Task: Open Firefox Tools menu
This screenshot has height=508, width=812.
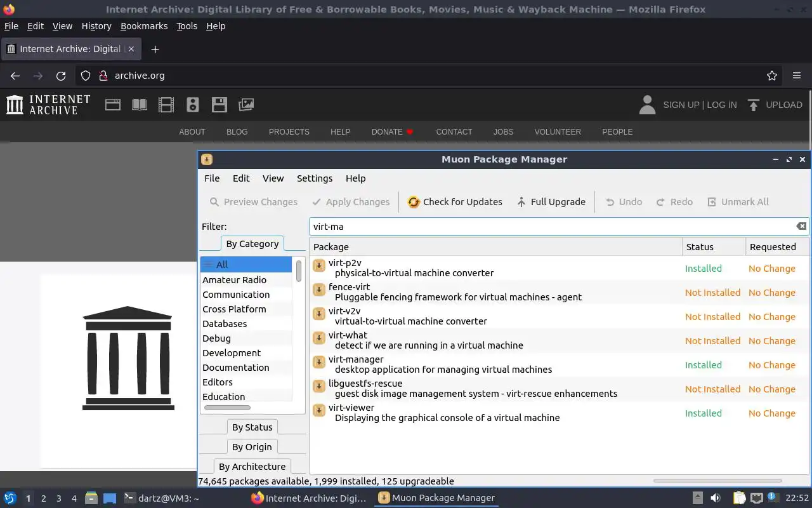Action: (x=187, y=26)
